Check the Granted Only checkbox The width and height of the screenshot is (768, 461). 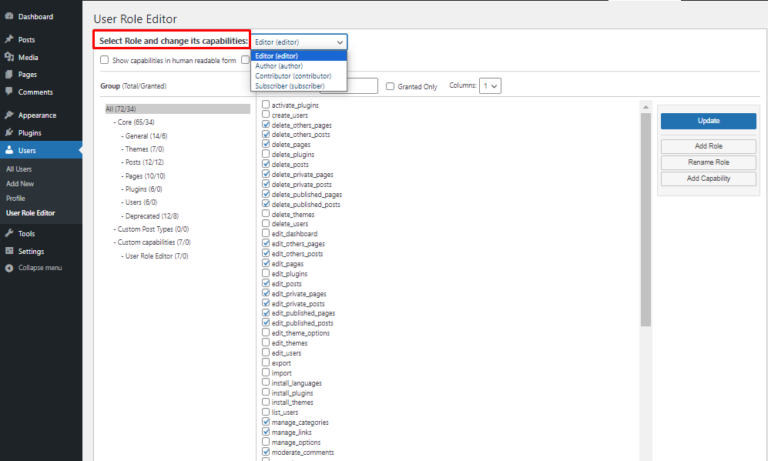coord(390,87)
